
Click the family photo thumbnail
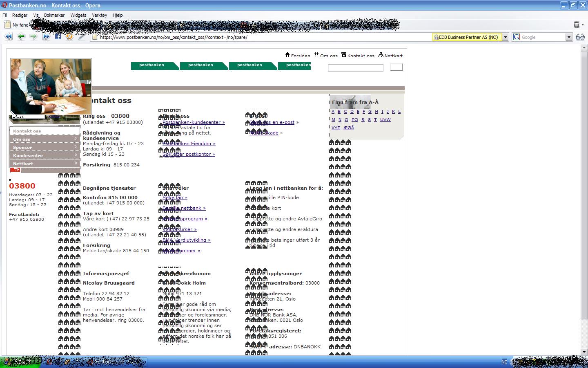tap(51, 86)
